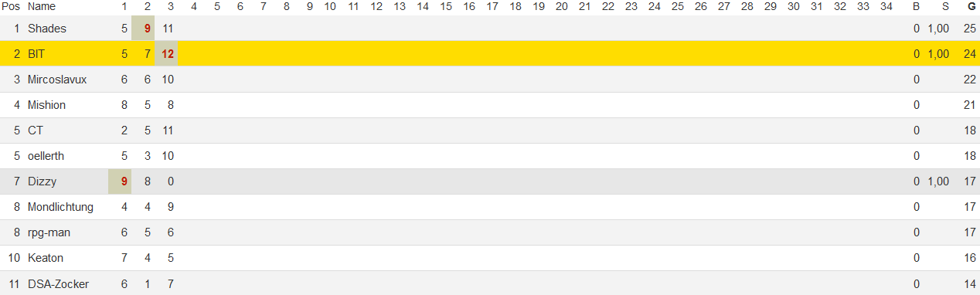Select Shades' total score 25
The width and height of the screenshot is (980, 295).
(x=970, y=29)
